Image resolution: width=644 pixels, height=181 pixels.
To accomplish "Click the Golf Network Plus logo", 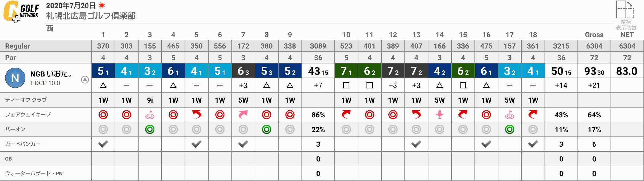I will (21, 11).
